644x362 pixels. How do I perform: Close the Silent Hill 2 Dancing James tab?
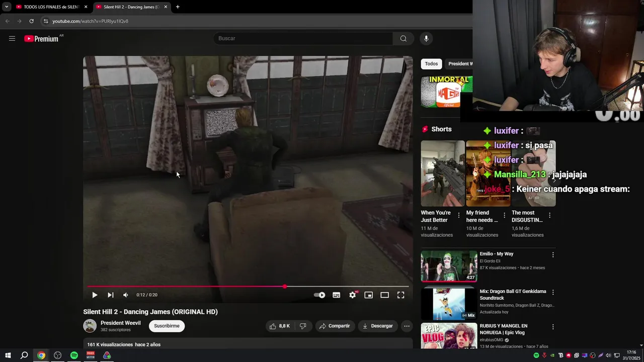pyautogui.click(x=166, y=7)
